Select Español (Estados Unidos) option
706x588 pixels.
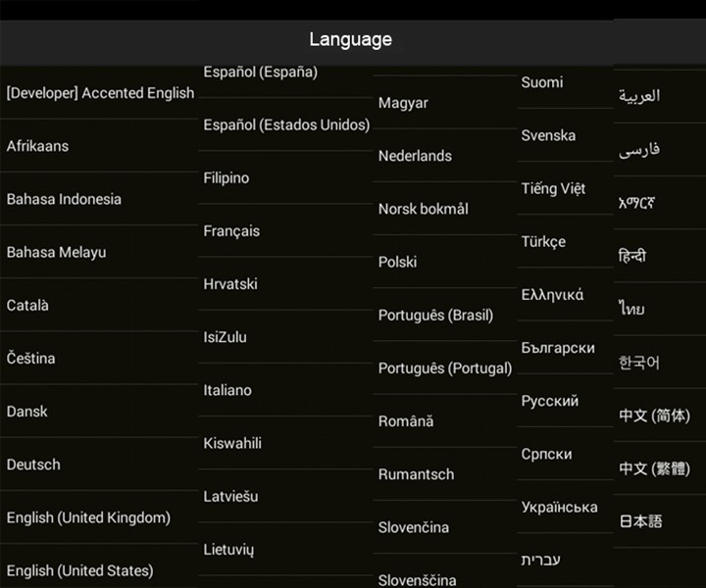point(286,124)
